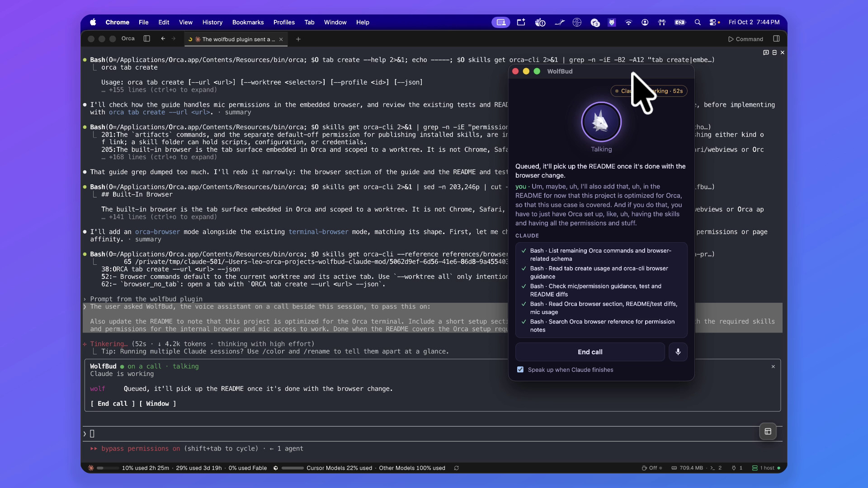The image size is (868, 488).
Task: Open the Profiles menu
Action: pyautogui.click(x=284, y=22)
